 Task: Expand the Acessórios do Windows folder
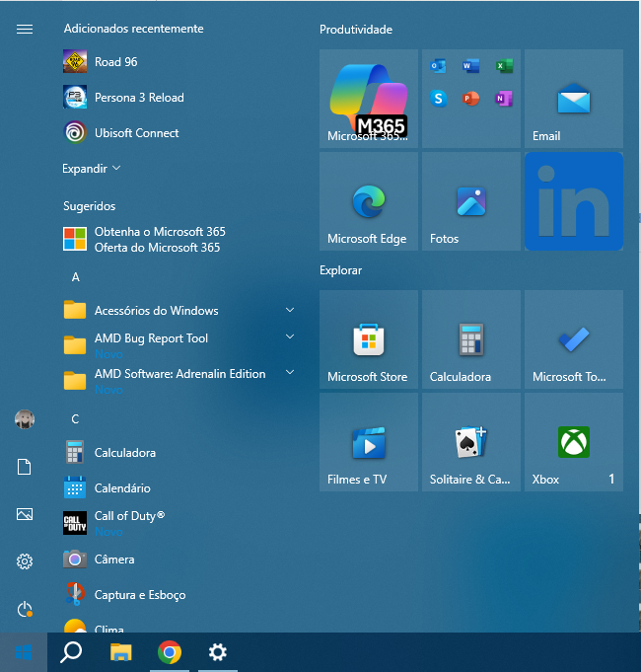[x=179, y=310]
